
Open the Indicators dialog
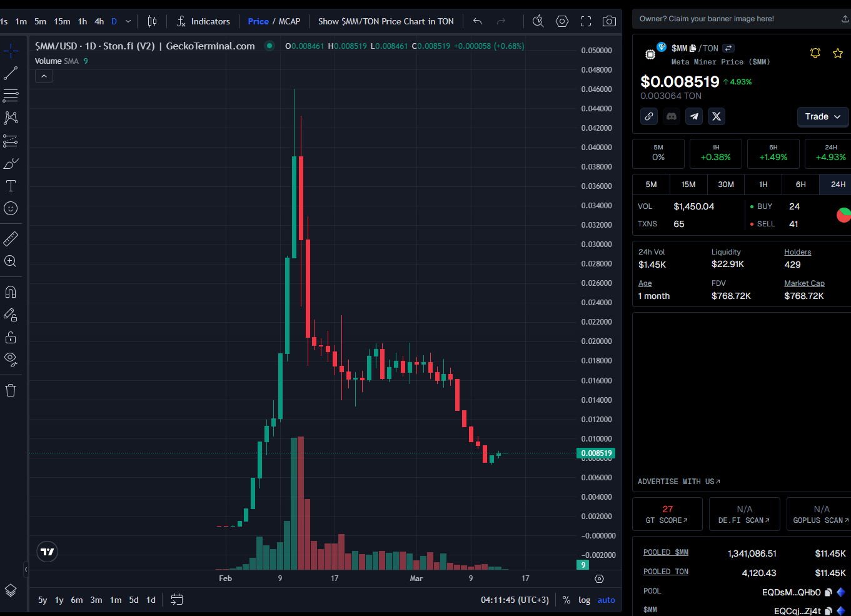coord(203,21)
